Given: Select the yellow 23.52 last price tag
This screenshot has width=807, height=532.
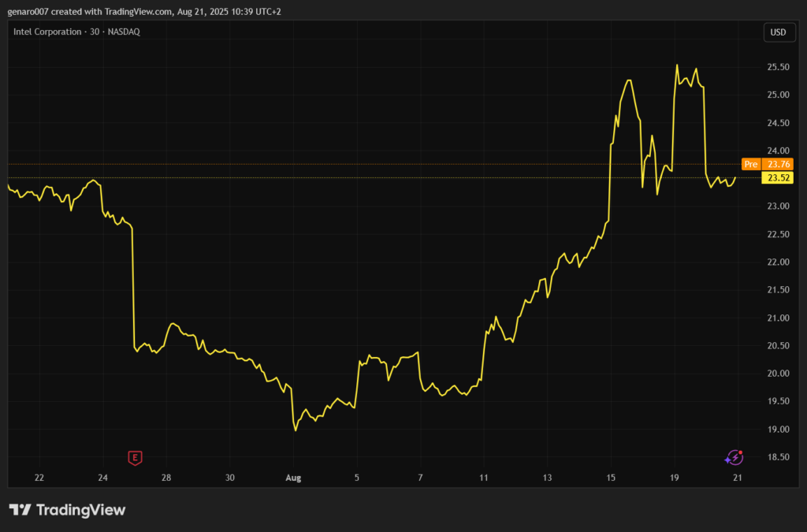Looking at the screenshot, I should [x=779, y=178].
